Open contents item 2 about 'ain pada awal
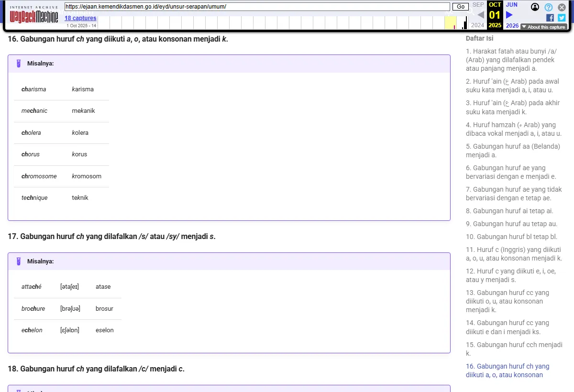The image size is (574, 392). coord(512,86)
